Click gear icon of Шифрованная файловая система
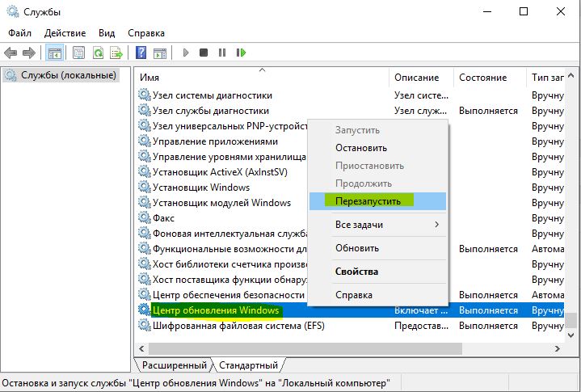This screenshot has width=581, height=392. [144, 325]
